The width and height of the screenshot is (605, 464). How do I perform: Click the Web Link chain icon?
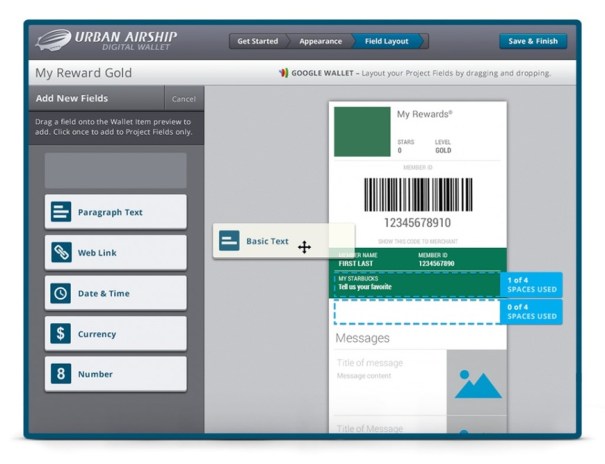(61, 253)
